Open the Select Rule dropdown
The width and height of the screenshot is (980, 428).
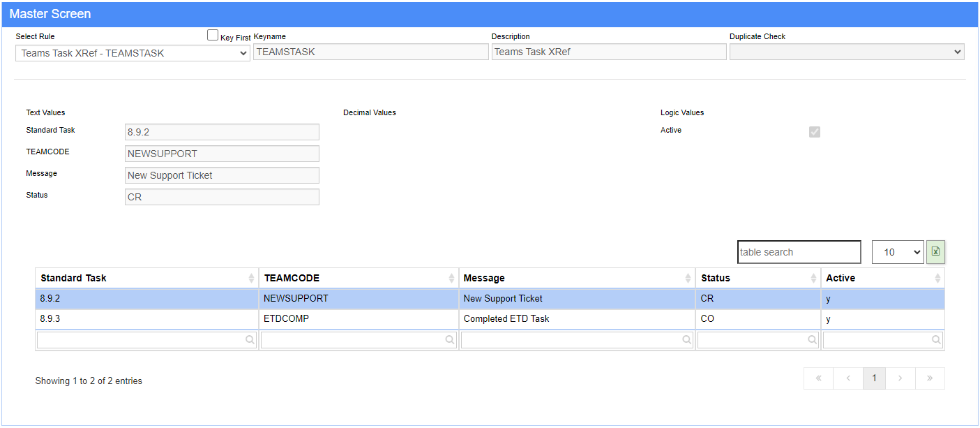tap(133, 53)
